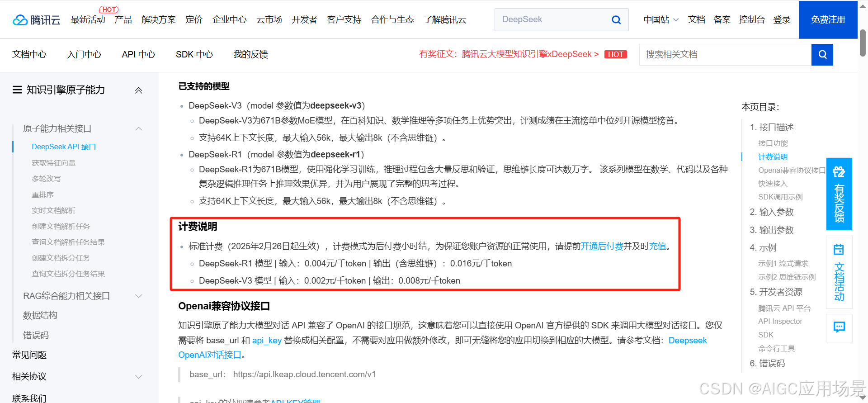This screenshot has width=868, height=403.
Task: Click the Tencent Cloud logo
Action: tap(36, 20)
